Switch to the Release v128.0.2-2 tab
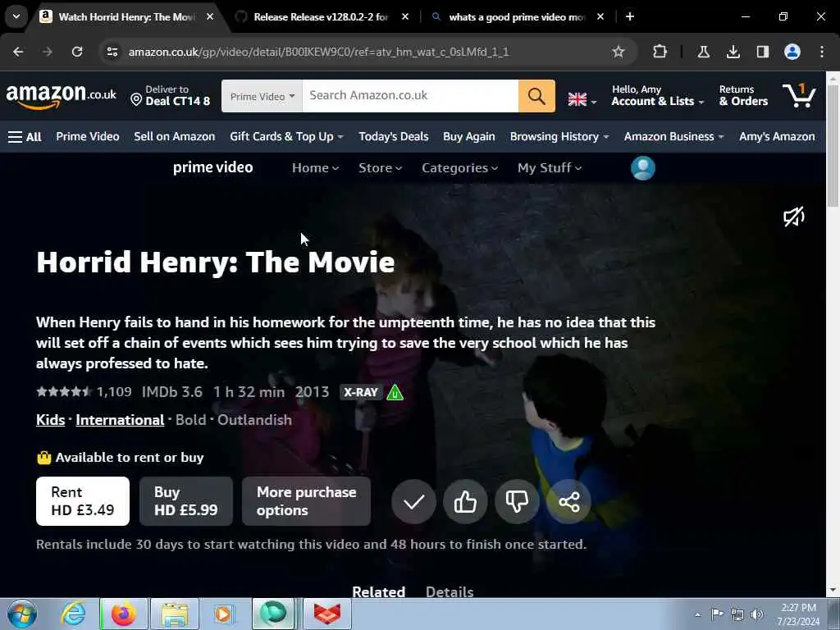The width and height of the screenshot is (840, 630). (320, 16)
